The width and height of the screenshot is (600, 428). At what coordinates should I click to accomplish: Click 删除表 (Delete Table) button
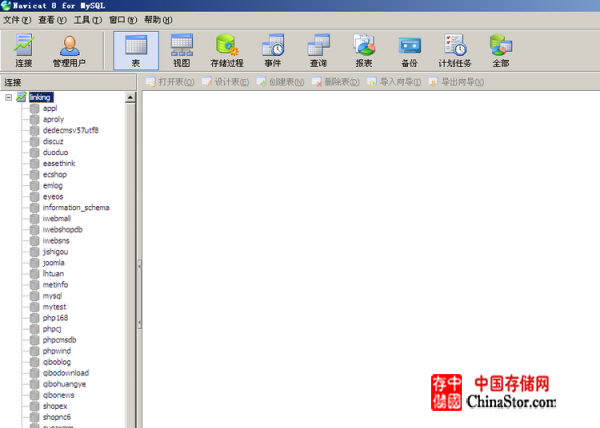click(335, 82)
